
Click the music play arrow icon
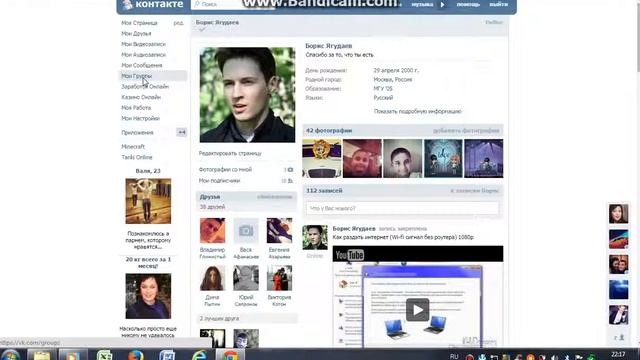coord(442,5)
